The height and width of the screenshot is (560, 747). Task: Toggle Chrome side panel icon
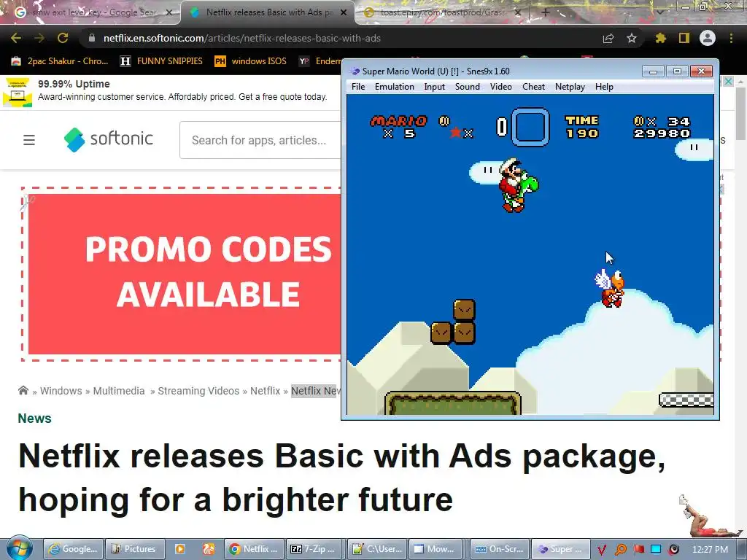(684, 38)
